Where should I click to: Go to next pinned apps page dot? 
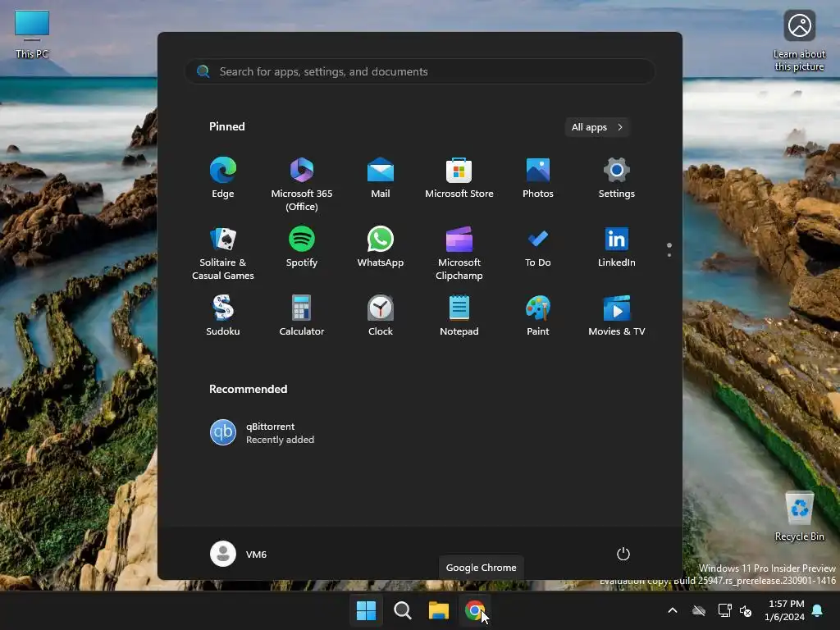click(x=669, y=255)
